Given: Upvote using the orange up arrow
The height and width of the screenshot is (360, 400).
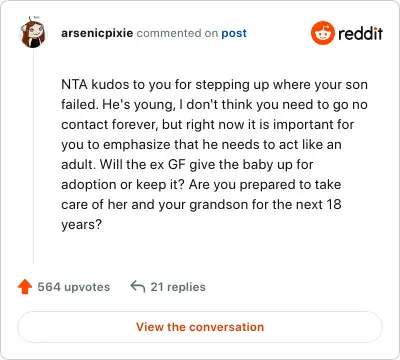Looking at the screenshot, I should pos(25,287).
